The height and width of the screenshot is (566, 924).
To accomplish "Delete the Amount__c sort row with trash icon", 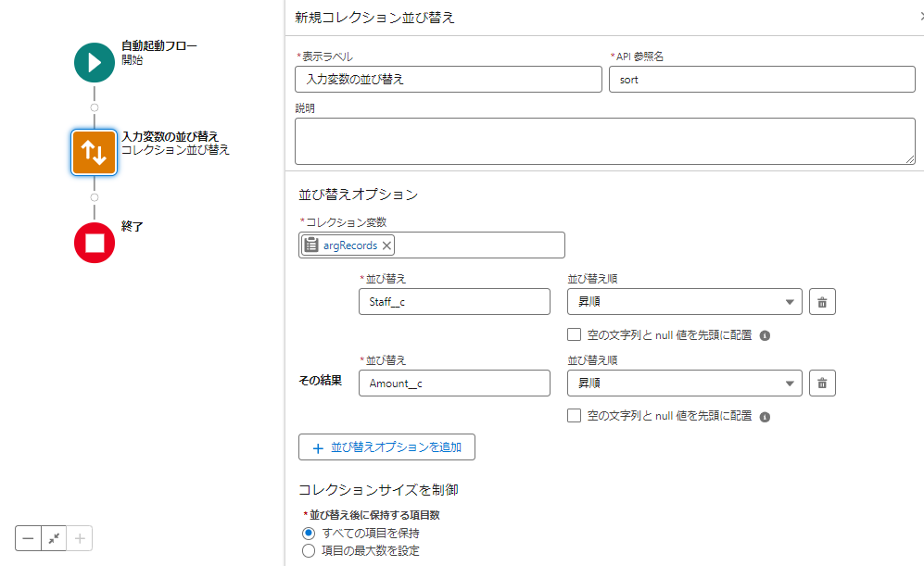I will (x=822, y=384).
